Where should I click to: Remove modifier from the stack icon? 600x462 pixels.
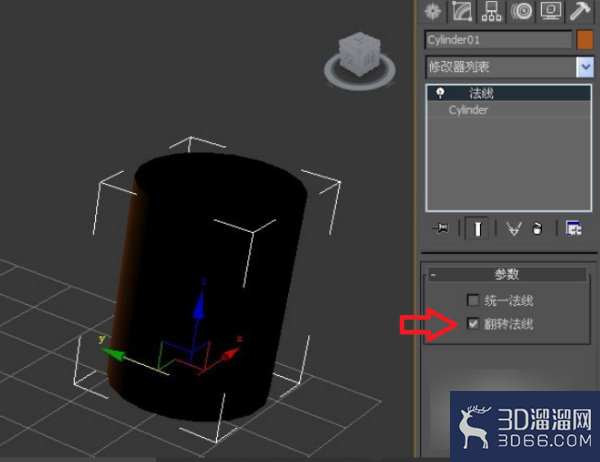(537, 229)
